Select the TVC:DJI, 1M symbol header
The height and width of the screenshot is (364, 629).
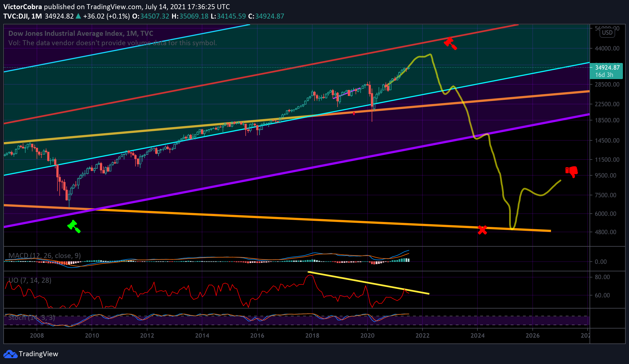click(x=23, y=16)
